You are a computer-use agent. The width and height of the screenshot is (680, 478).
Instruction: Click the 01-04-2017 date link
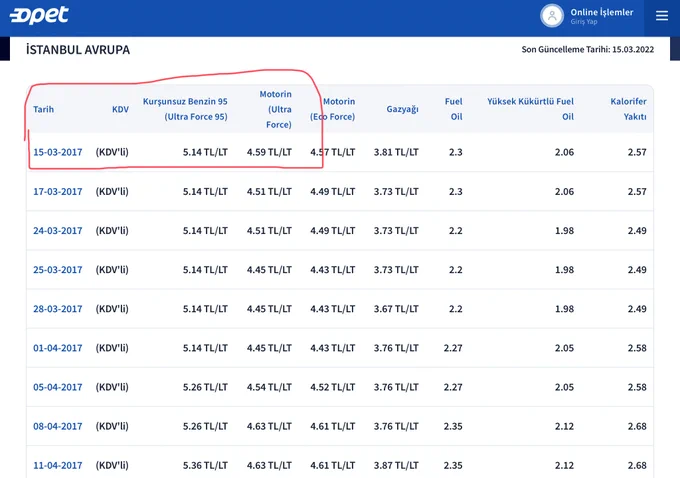click(58, 348)
